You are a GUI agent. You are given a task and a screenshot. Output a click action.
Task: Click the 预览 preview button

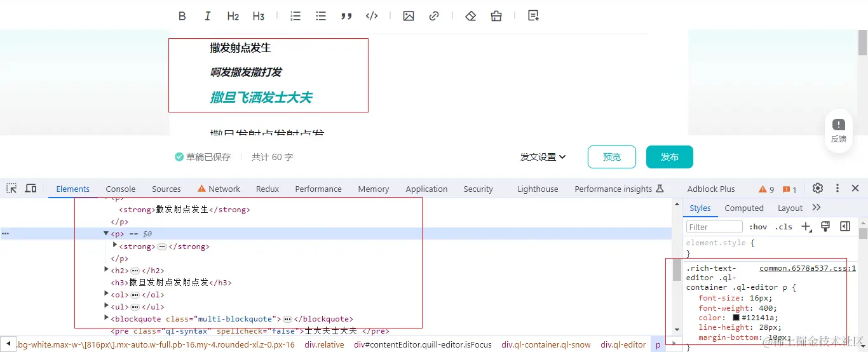tap(612, 157)
